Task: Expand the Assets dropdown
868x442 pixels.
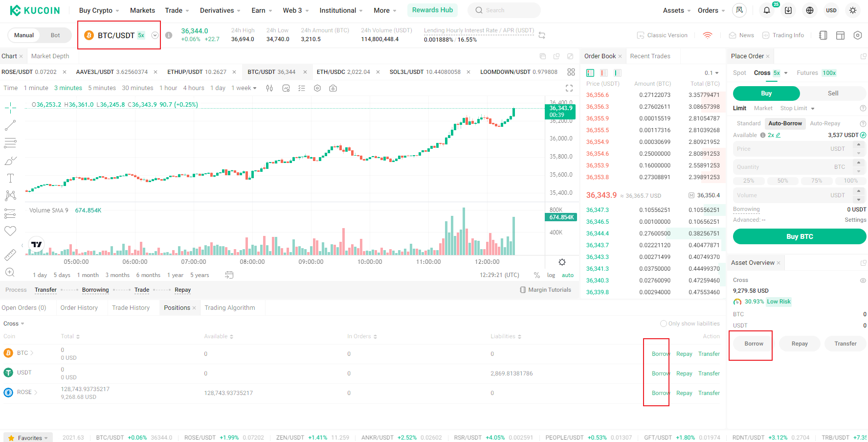Action: coord(677,10)
